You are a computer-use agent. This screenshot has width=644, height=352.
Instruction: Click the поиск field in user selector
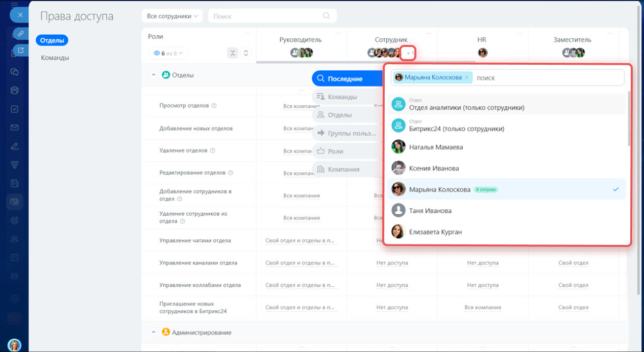click(546, 78)
